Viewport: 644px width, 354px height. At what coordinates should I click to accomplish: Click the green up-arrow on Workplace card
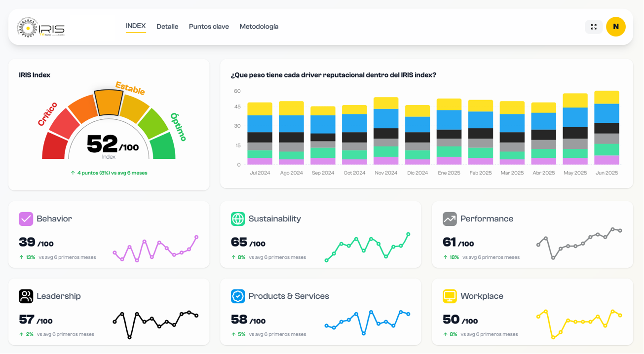coord(444,334)
